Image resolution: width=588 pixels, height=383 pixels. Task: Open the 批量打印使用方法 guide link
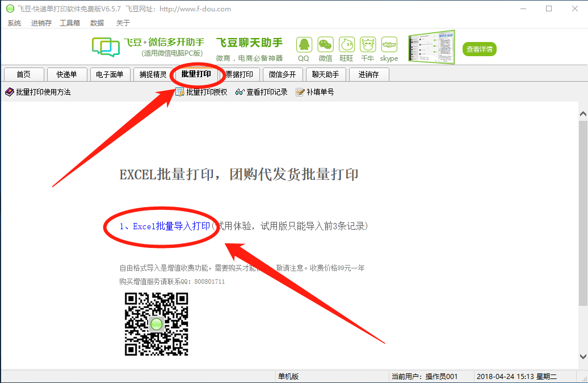(43, 92)
